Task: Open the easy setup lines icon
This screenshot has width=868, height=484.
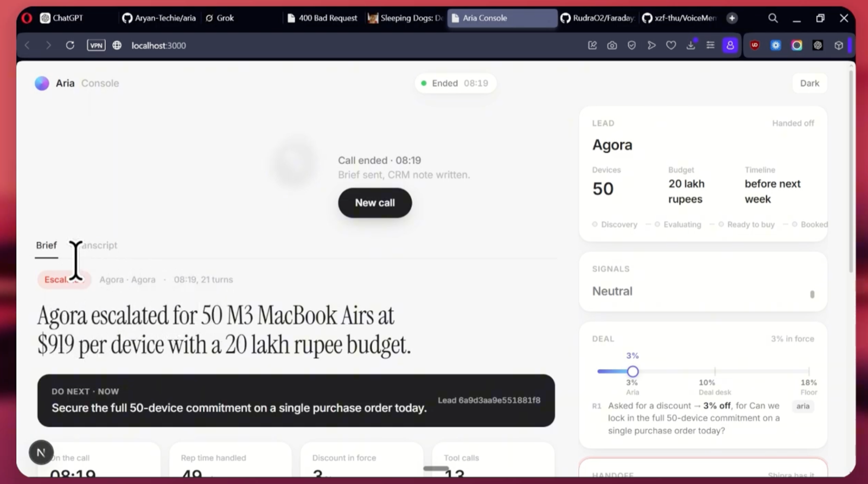Action: coord(710,46)
